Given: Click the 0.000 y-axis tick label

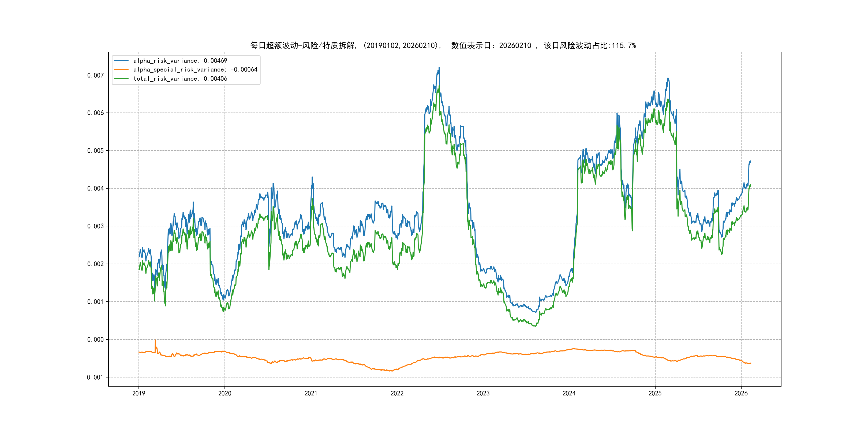Looking at the screenshot, I should coord(95,339).
